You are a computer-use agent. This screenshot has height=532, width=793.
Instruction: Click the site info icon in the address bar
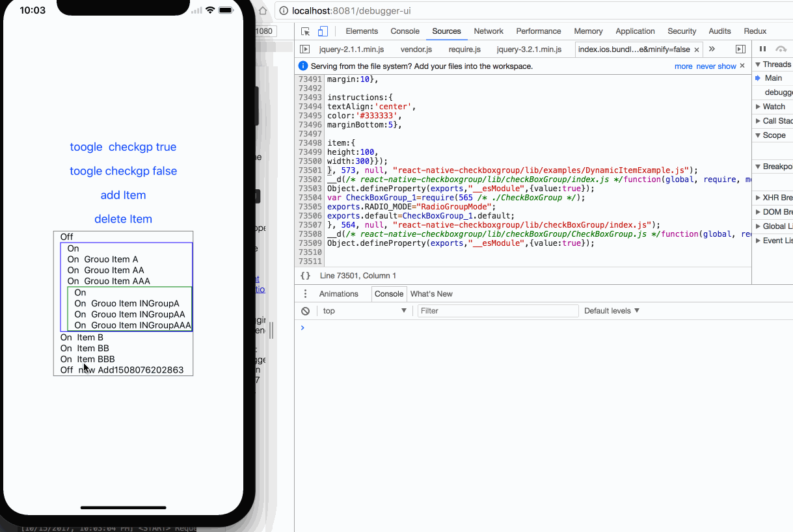pos(284,10)
